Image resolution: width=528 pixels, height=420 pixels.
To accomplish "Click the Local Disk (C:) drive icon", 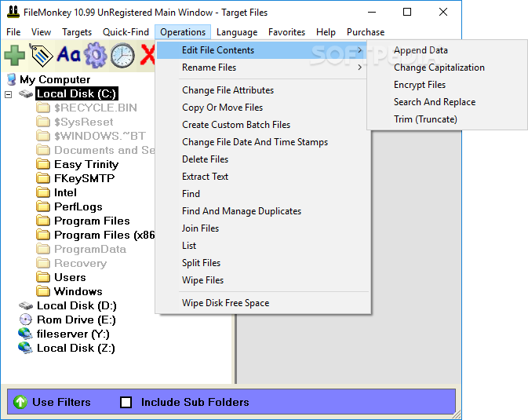I will tap(26, 93).
